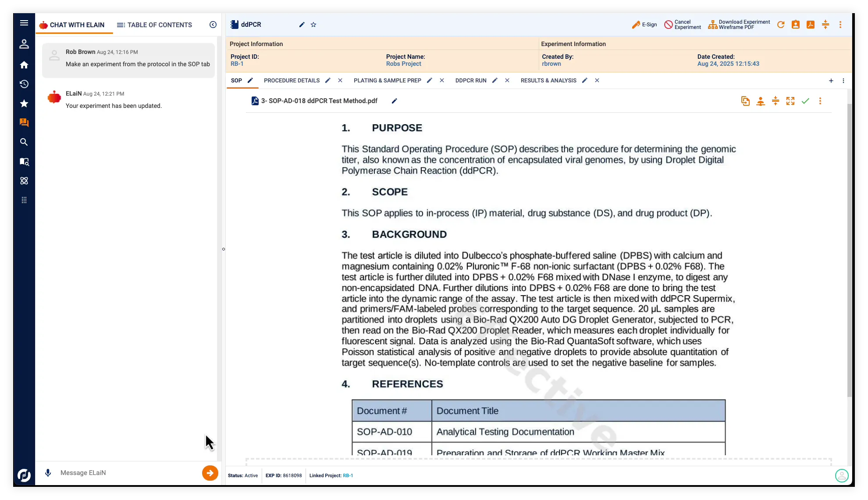Open the orange chat icon in the sidebar
The height and width of the screenshot is (500, 868).
[24, 123]
